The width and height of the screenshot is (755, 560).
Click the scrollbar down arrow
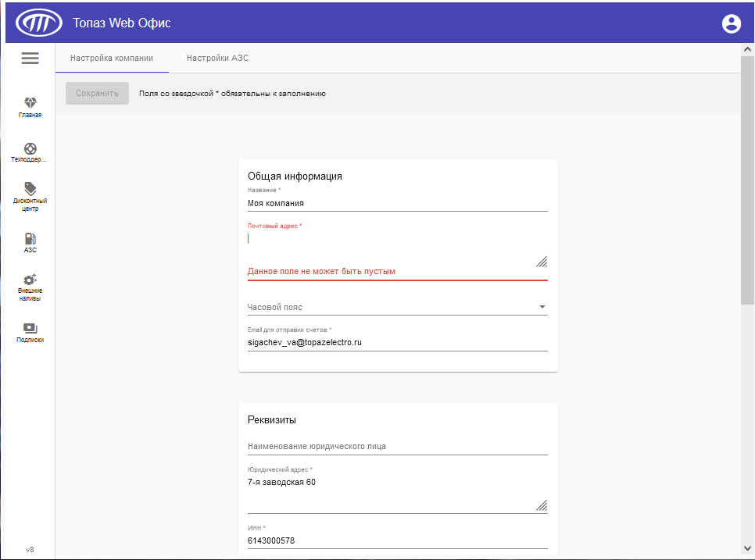click(747, 548)
